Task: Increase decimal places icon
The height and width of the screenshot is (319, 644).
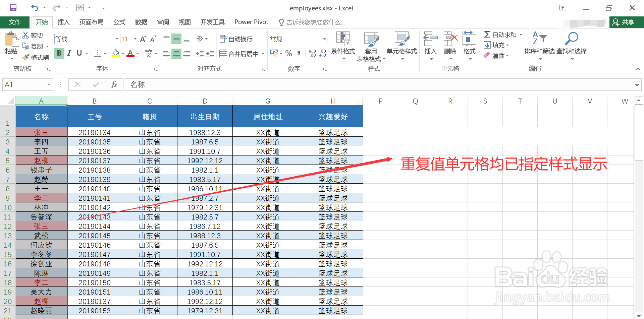Action: click(312, 53)
